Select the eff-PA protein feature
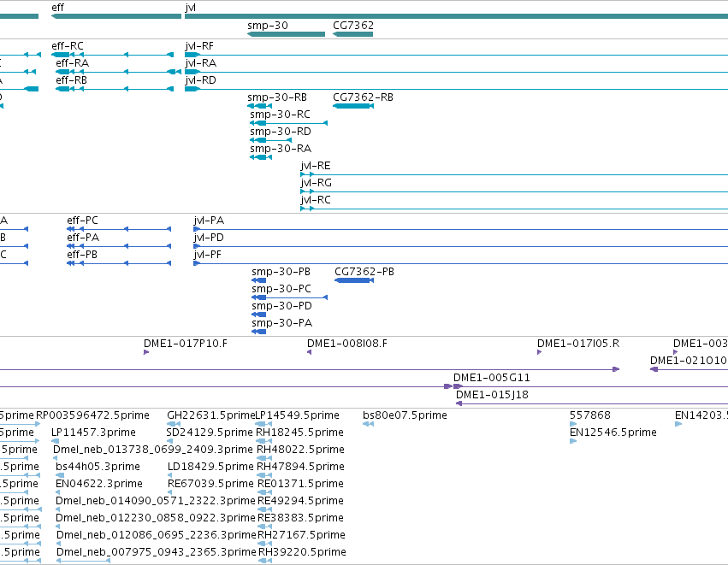The image size is (728, 565). pos(119,246)
